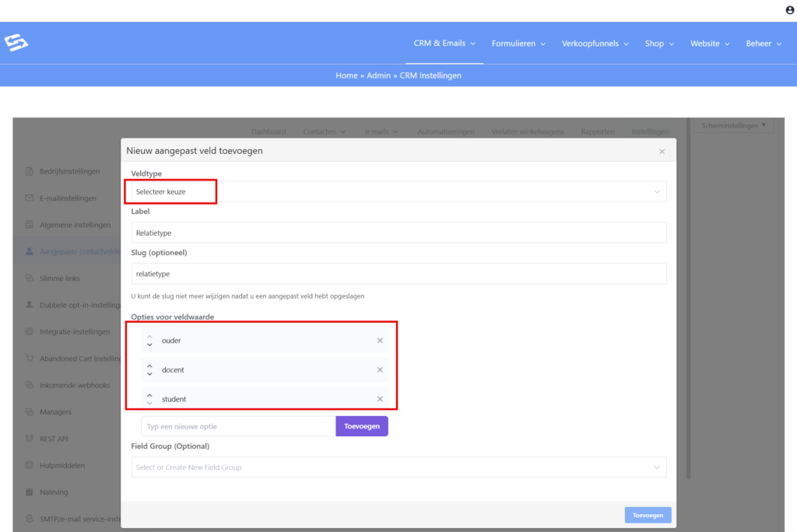Click the site logo in the header

point(16,43)
